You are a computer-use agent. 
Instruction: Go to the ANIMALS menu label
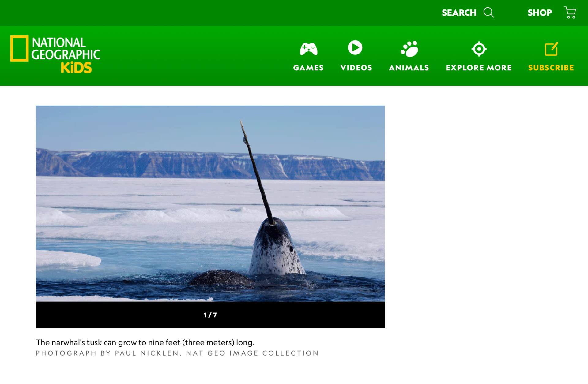(x=409, y=68)
